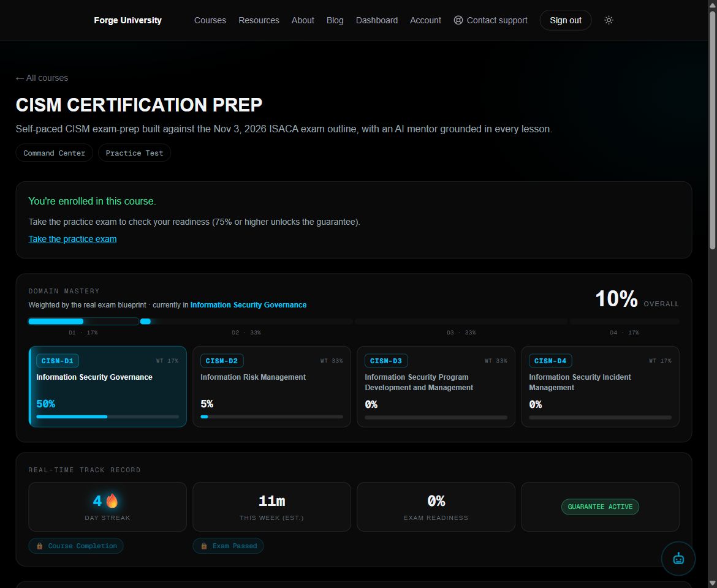Image resolution: width=717 pixels, height=588 pixels.
Task: Click the 0% Exam Readiness stat card
Action: 436,507
